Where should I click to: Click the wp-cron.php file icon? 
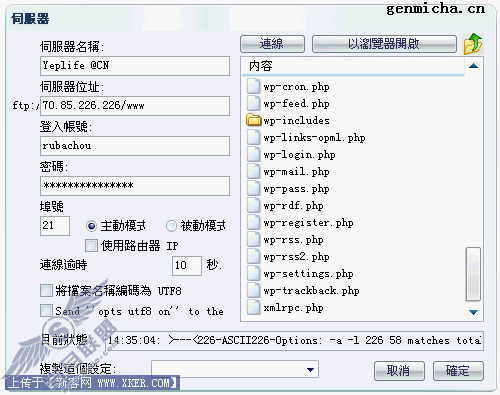coord(253,86)
